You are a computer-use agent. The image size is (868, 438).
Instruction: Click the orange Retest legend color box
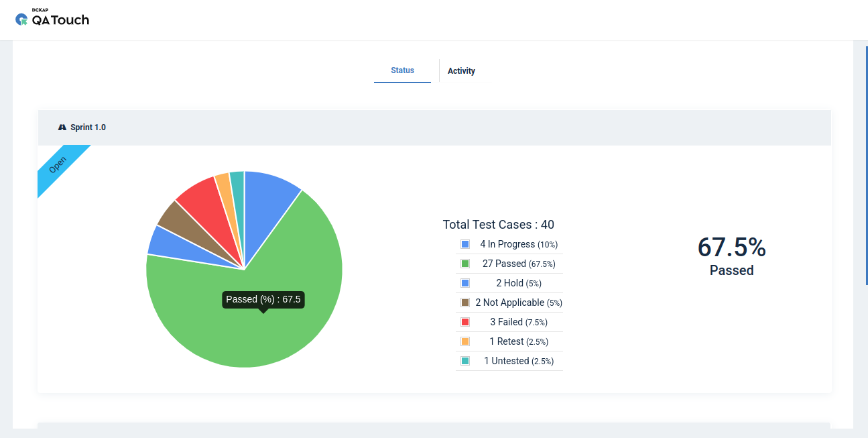(x=465, y=341)
